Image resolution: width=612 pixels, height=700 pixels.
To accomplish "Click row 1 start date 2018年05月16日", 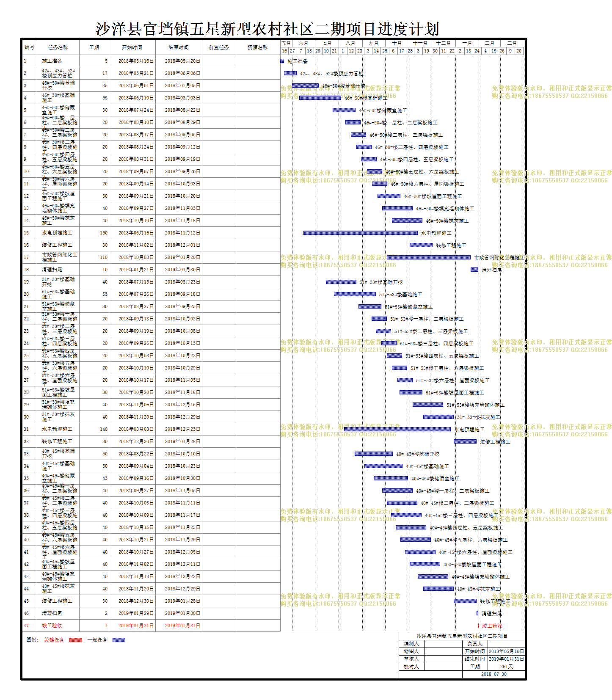I will (x=136, y=61).
